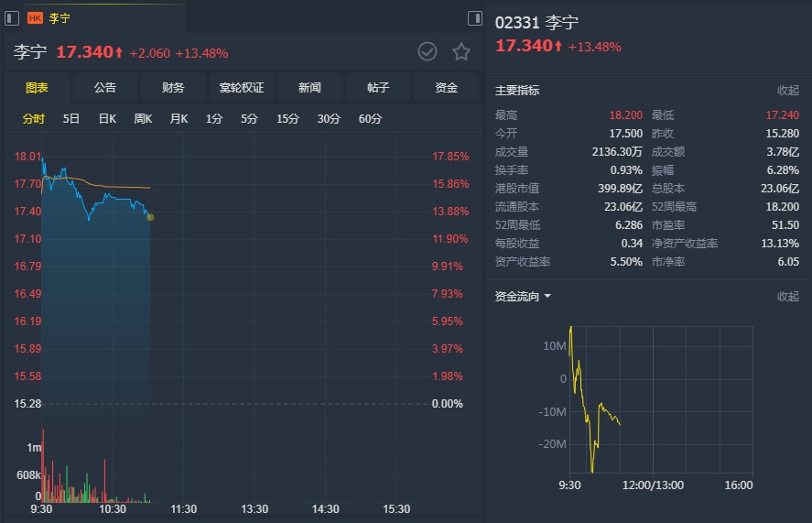This screenshot has height=523, width=812.
Task: Add 李宁 to favorites with star icon
Action: pos(461,51)
